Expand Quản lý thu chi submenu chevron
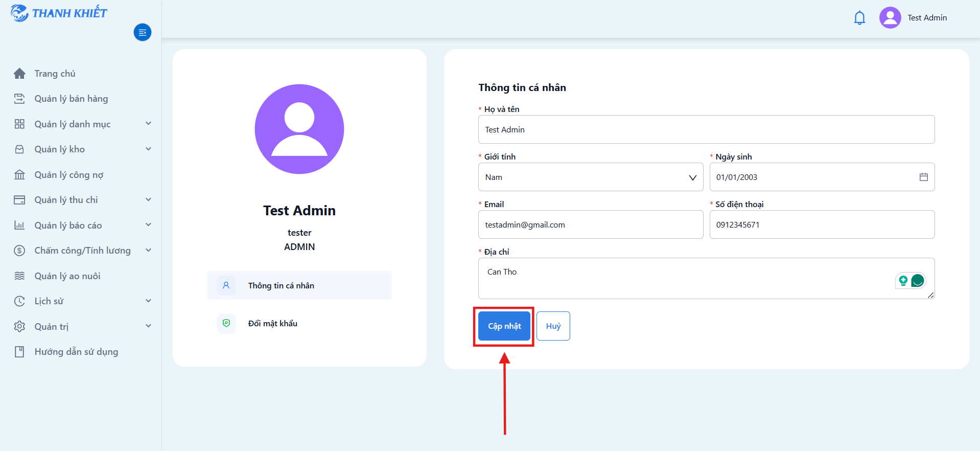This screenshot has width=980, height=451. pyautogui.click(x=149, y=199)
